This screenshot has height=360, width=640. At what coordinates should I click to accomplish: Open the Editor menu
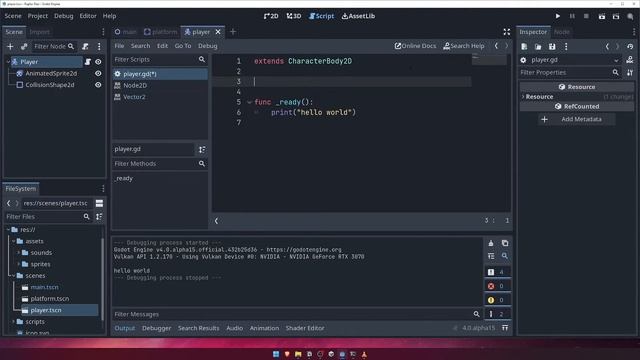coord(88,16)
